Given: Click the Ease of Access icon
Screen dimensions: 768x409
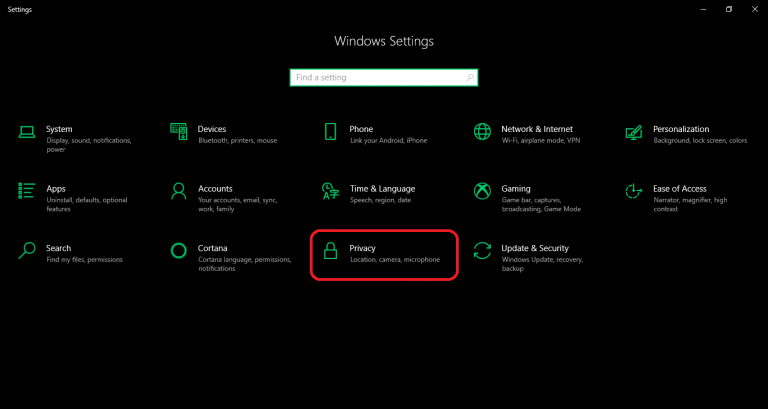Looking at the screenshot, I should 634,191.
